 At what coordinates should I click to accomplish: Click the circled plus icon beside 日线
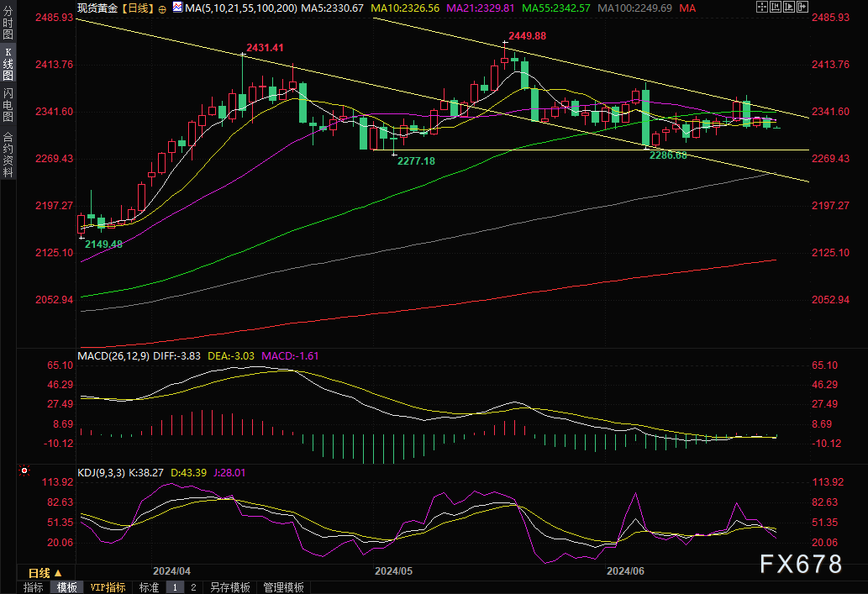pos(161,8)
